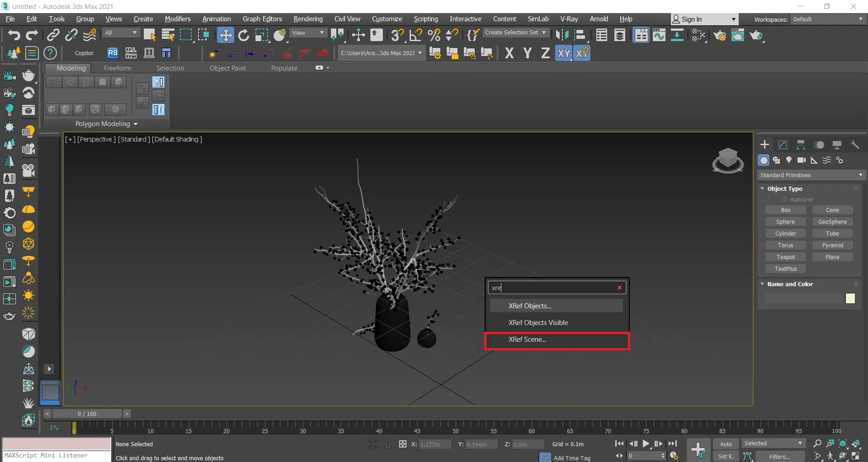Open the Standard Primitives dropdown
The height and width of the screenshot is (462, 868).
811,175
